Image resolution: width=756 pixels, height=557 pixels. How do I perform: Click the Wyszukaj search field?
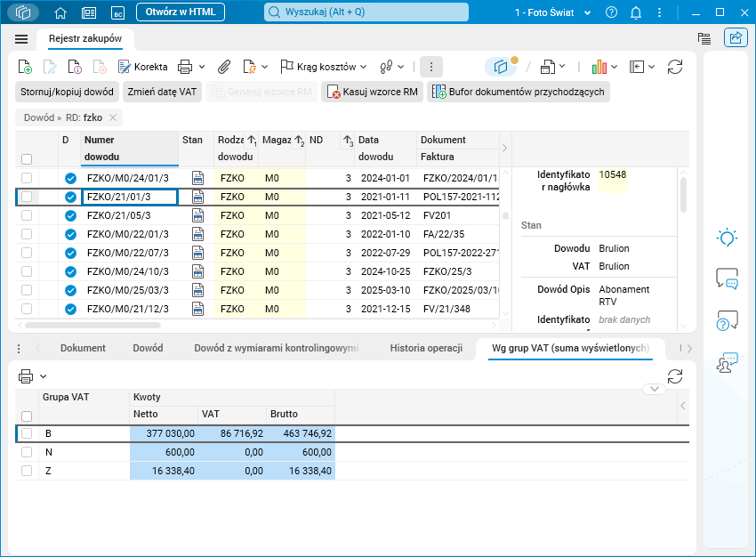click(366, 12)
